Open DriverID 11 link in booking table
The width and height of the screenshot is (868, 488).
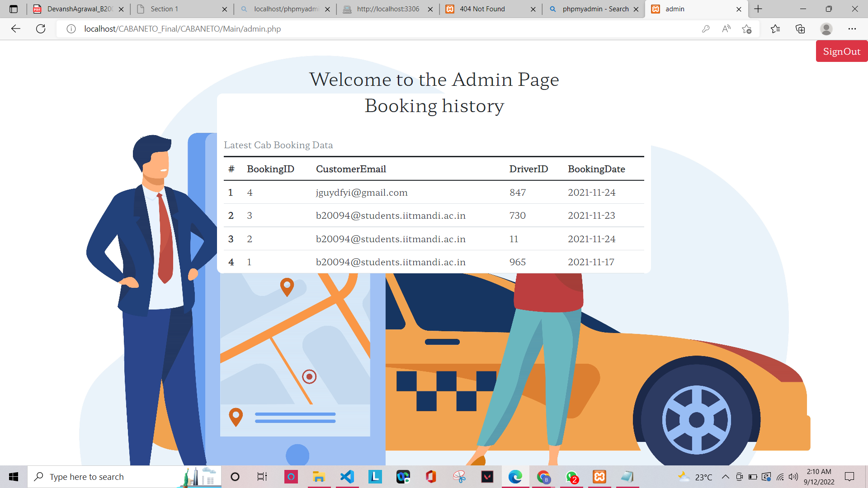pos(514,239)
